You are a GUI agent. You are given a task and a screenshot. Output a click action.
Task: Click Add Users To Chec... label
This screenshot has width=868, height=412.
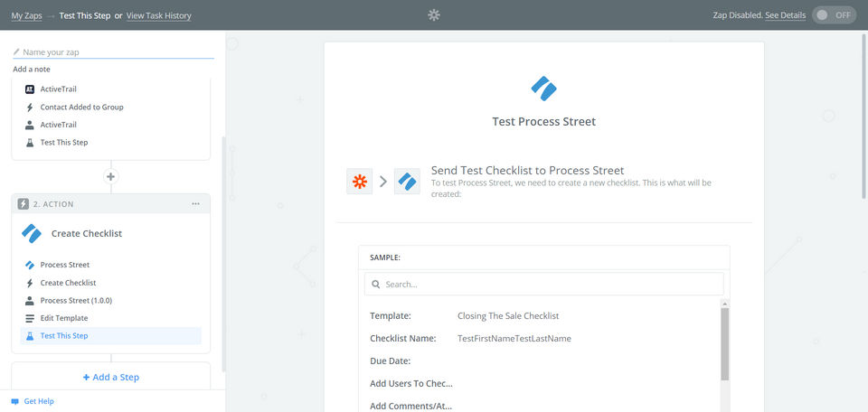pos(411,384)
